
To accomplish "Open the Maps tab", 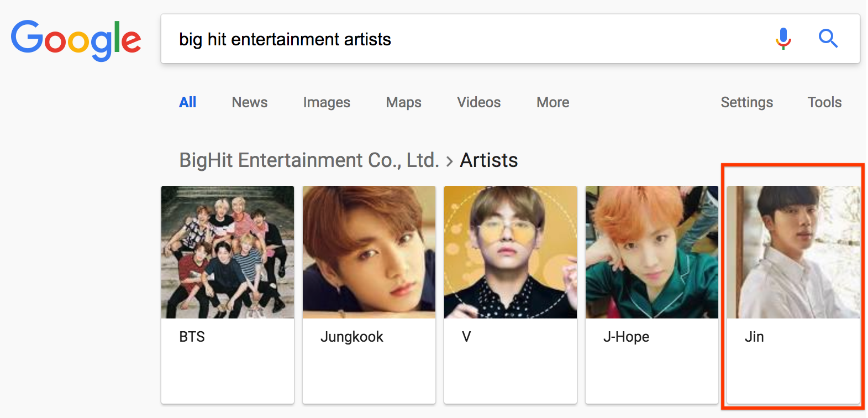I will (404, 102).
